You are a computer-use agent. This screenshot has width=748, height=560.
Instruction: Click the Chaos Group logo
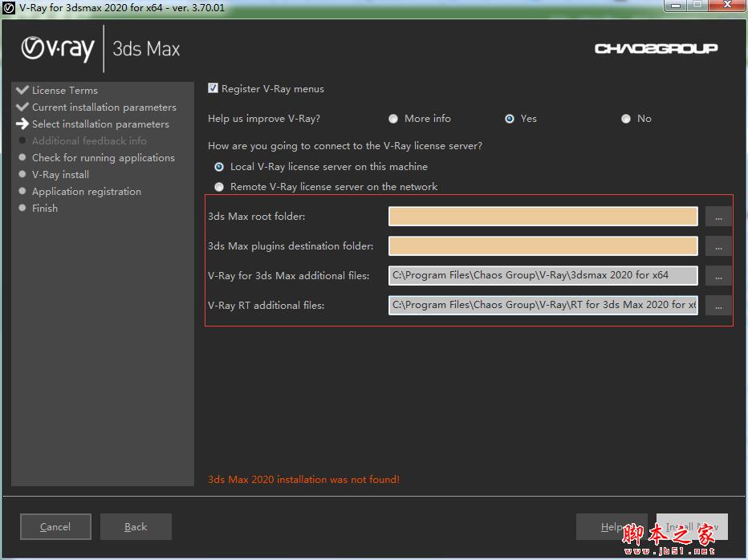click(656, 48)
